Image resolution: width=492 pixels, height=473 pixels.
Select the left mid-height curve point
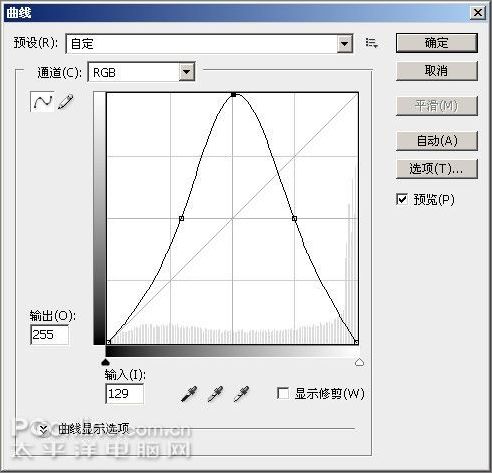[x=181, y=218]
